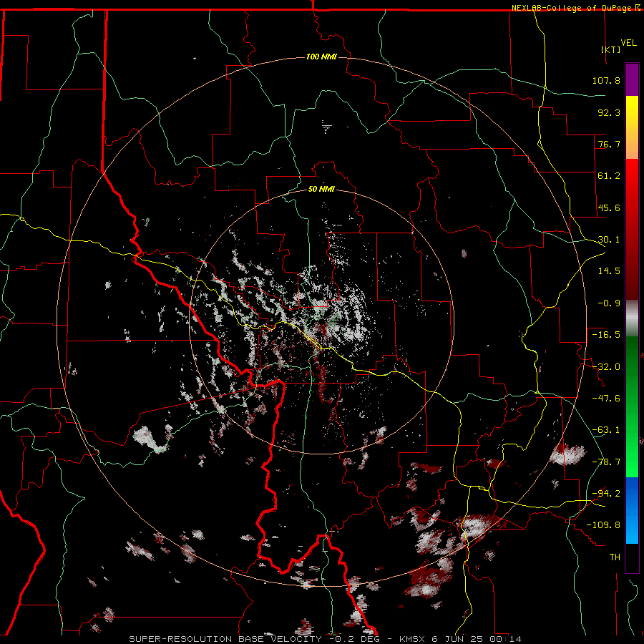The image size is (644, 644).
Task: Click the 30.1 velocity scale value
Action: click(x=609, y=240)
